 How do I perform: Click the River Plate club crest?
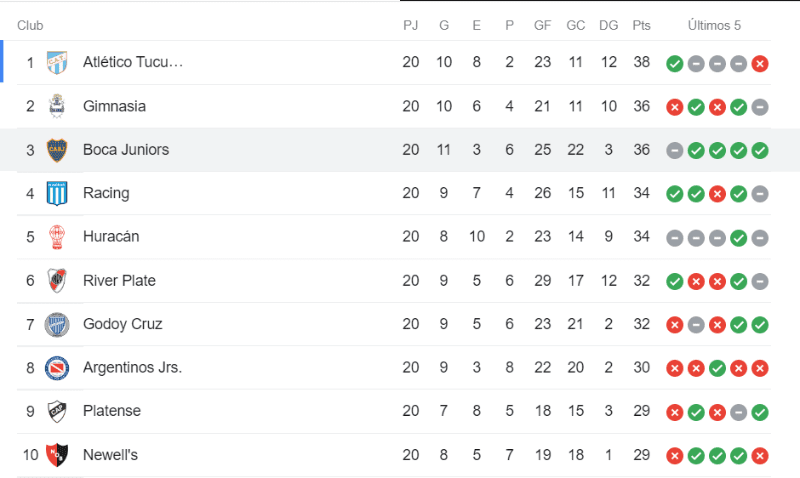57,281
